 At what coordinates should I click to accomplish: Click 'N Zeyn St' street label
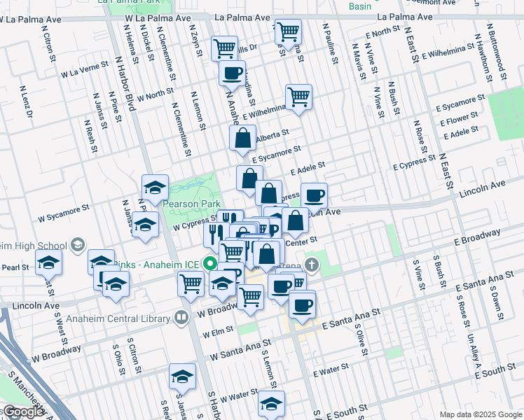click(196, 40)
